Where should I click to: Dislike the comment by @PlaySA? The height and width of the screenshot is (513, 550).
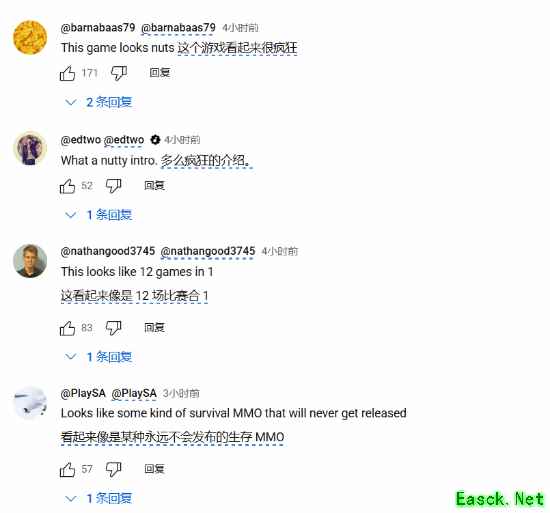114,470
